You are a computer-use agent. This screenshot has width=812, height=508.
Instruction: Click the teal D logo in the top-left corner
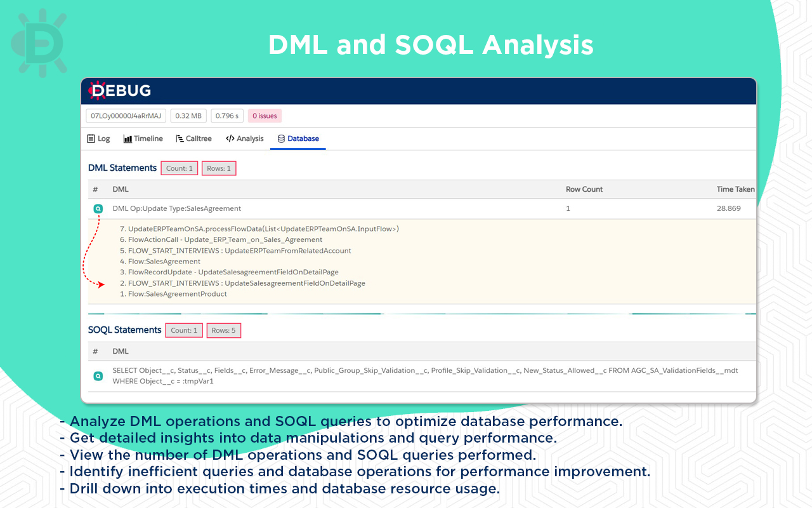click(x=41, y=41)
